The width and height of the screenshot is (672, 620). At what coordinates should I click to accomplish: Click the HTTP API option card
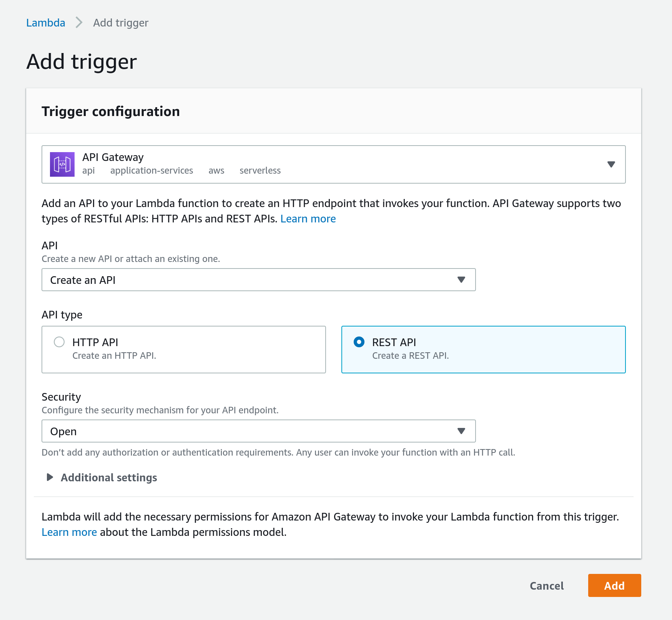183,350
